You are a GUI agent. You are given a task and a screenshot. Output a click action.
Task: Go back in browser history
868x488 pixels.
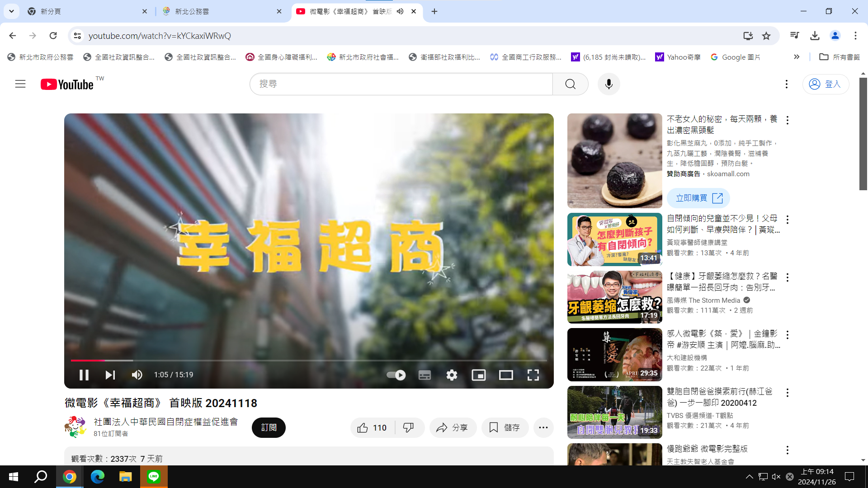(x=13, y=36)
